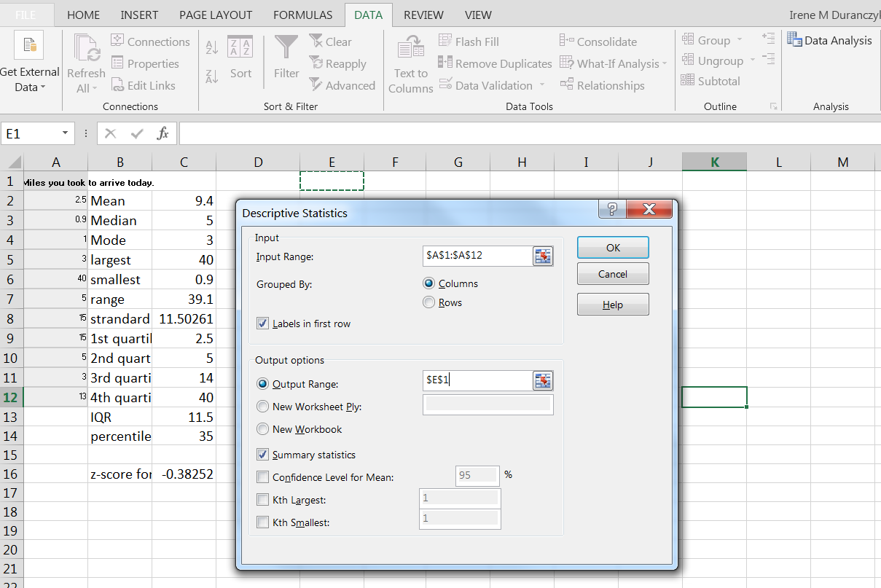881x588 pixels.
Task: Toggle the Filter funnel
Action: (286, 57)
